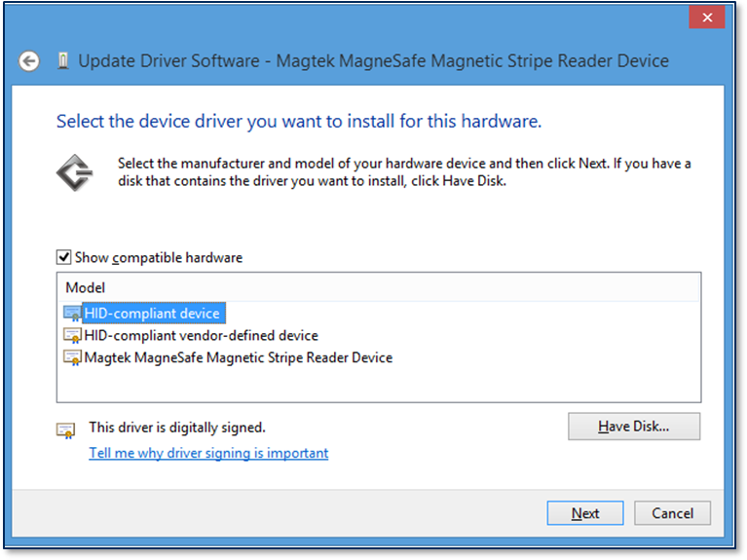Click the 'This driver is digitally signed' text

(x=177, y=428)
